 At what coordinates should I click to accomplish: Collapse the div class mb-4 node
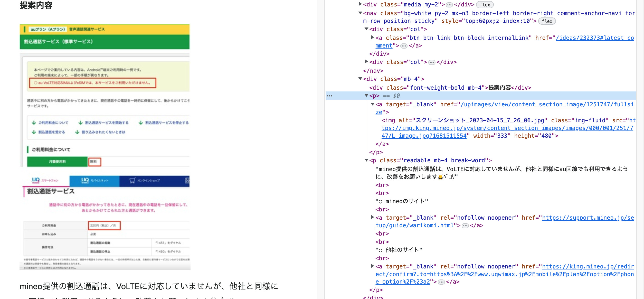tap(360, 79)
